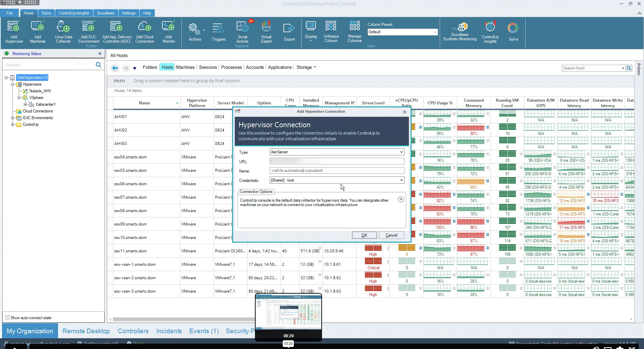Collapse the VSphere tree node
Image resolution: width=644 pixels, height=349 pixels.
(x=19, y=98)
